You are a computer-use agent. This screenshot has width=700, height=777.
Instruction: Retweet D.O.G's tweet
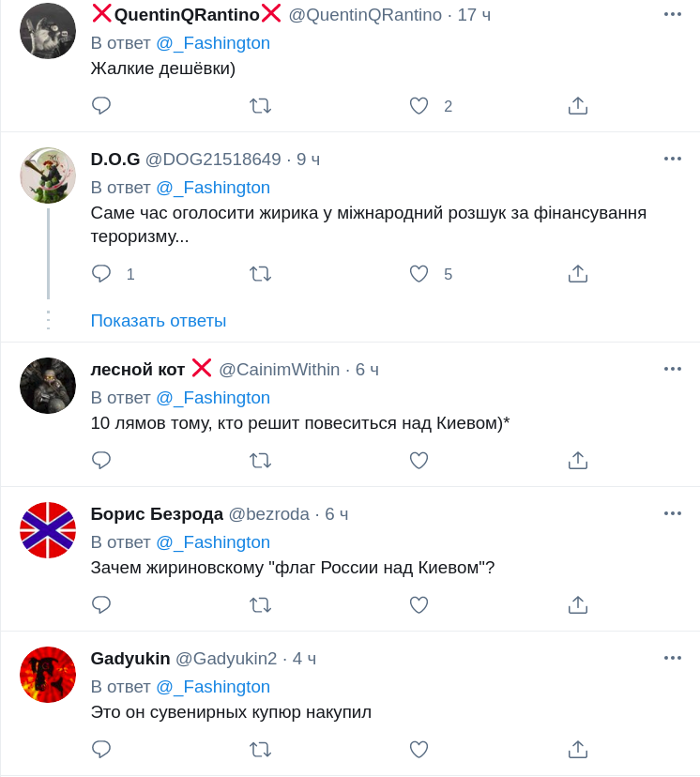260,274
